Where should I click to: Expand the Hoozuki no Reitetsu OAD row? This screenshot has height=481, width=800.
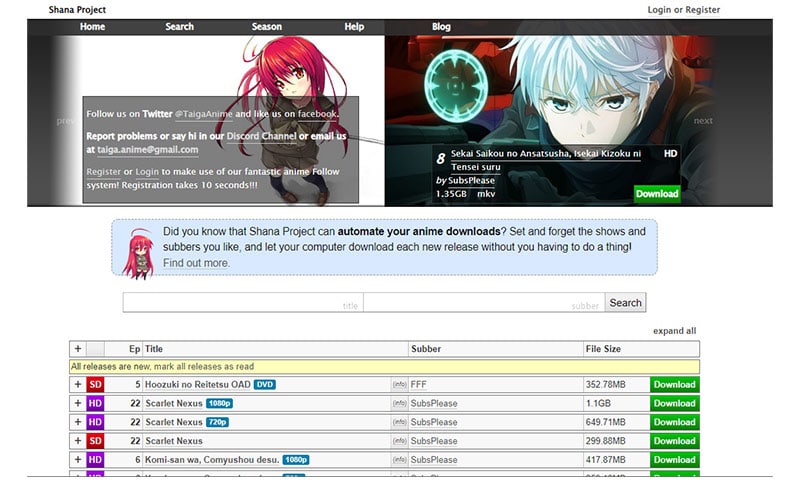[78, 385]
